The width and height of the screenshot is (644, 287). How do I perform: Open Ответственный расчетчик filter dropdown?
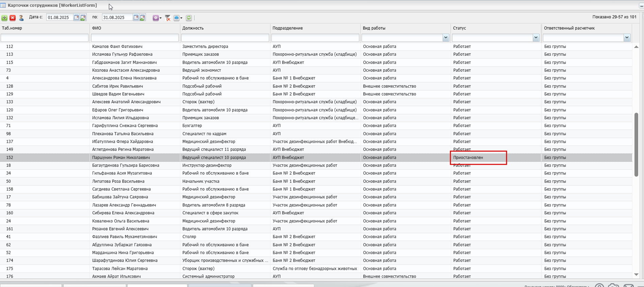click(627, 38)
